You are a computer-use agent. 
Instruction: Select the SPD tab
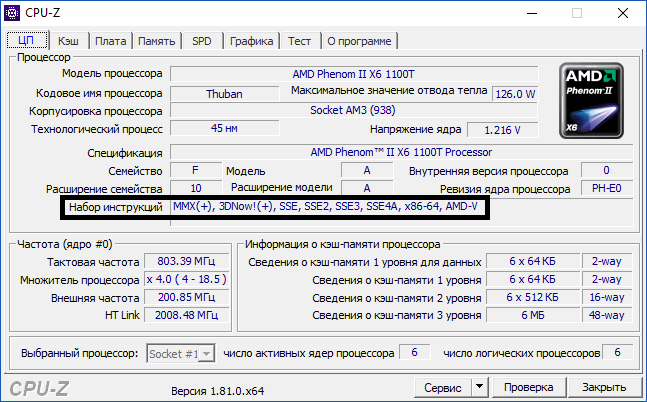(202, 41)
